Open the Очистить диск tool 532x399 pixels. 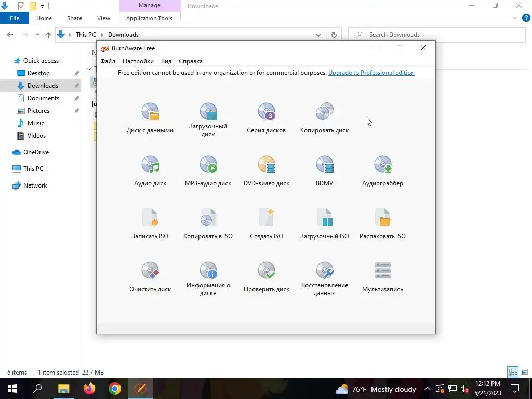coord(150,277)
